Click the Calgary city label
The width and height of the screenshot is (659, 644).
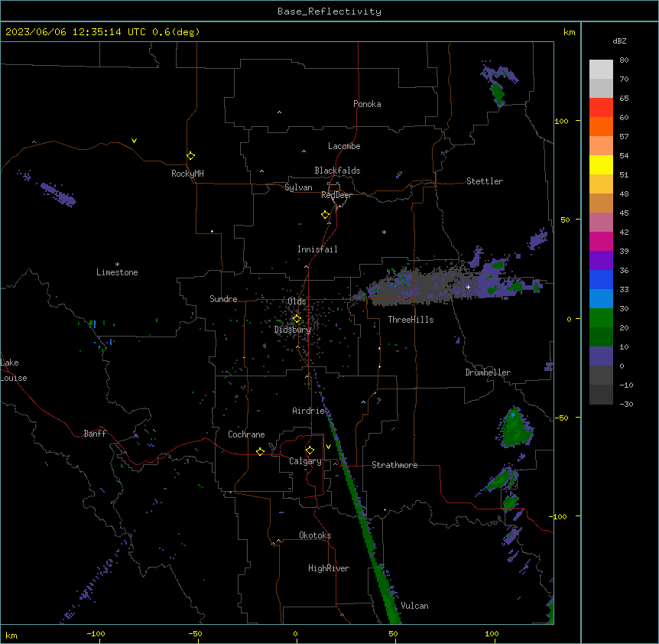305,461
